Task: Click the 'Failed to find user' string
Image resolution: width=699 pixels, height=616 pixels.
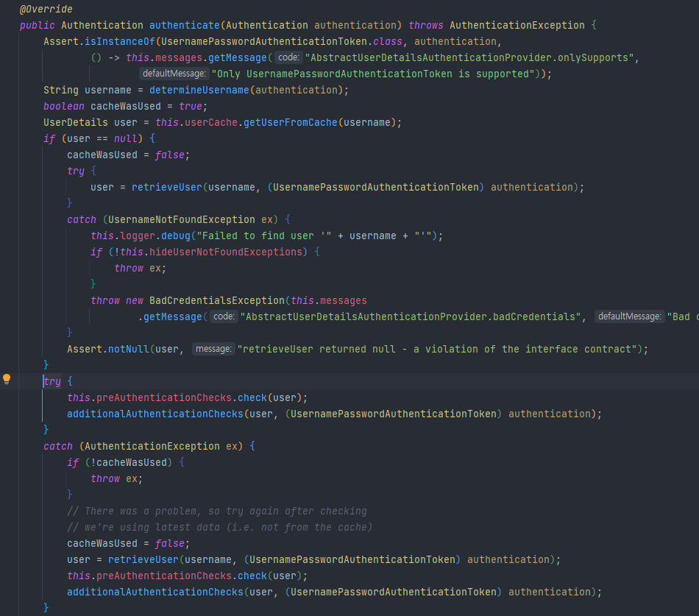Action: pos(264,236)
